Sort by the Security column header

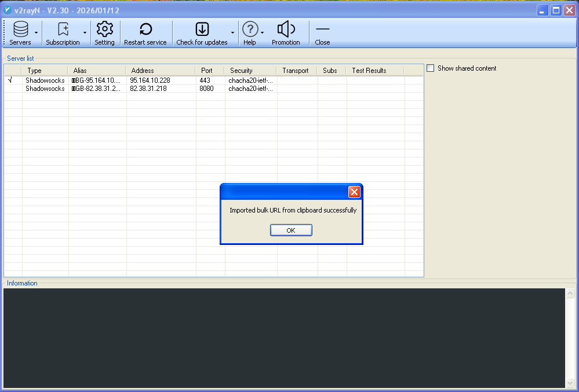pos(250,71)
